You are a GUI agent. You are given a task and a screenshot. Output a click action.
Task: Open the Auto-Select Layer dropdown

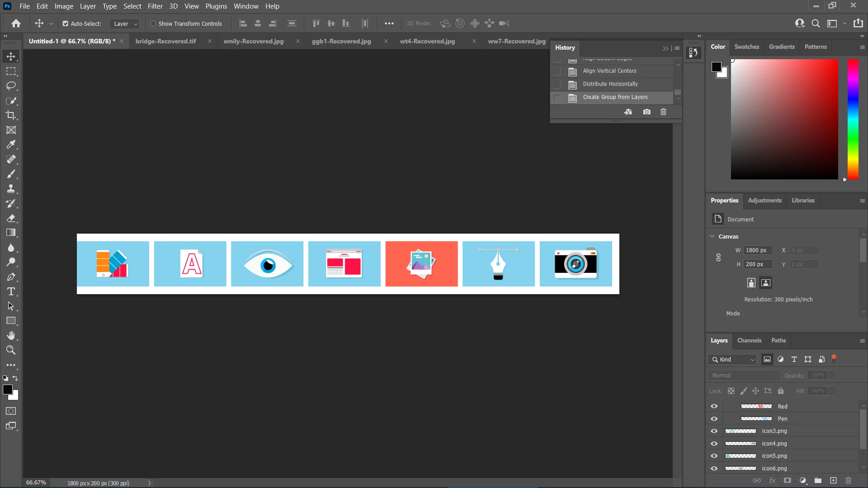pyautogui.click(x=125, y=23)
